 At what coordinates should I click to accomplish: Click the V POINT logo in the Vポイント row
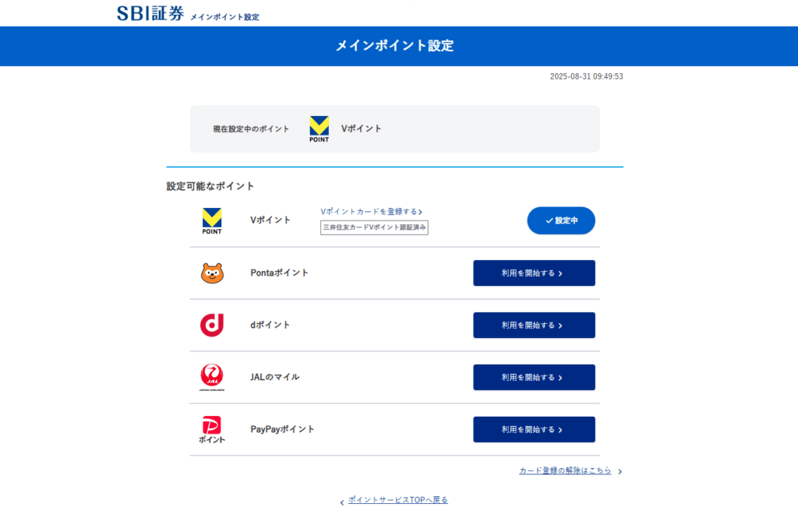pos(212,220)
